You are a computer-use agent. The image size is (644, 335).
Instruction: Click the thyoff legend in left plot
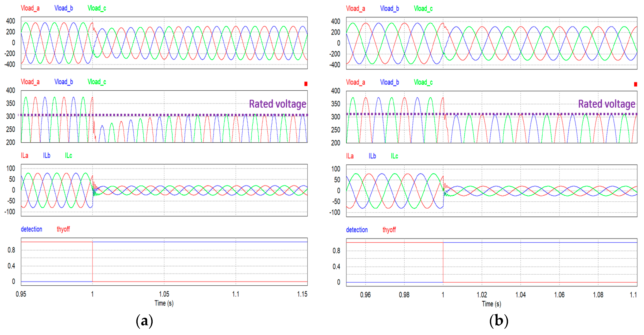coord(63,229)
